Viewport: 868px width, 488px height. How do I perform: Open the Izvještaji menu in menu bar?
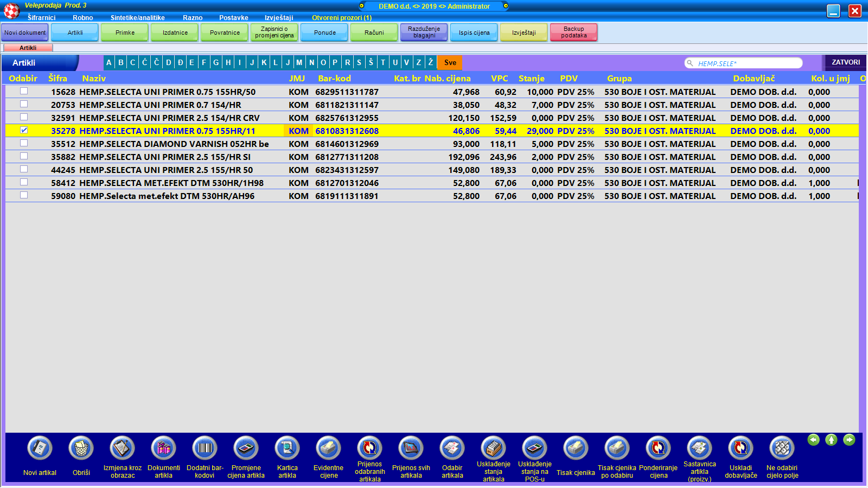click(x=279, y=18)
